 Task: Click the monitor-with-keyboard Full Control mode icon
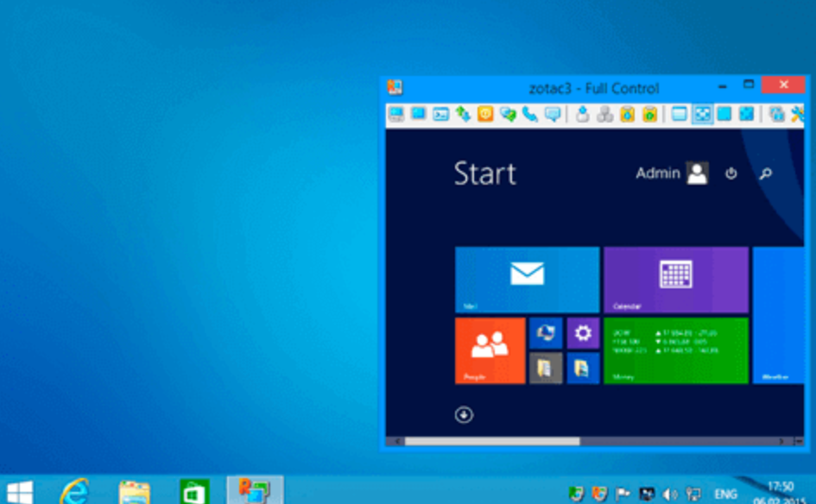396,114
